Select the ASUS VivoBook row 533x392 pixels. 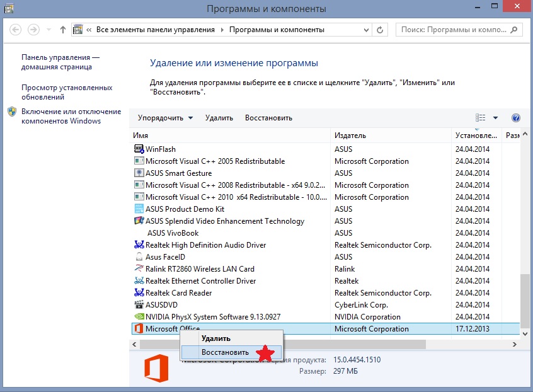pyautogui.click(x=325, y=233)
